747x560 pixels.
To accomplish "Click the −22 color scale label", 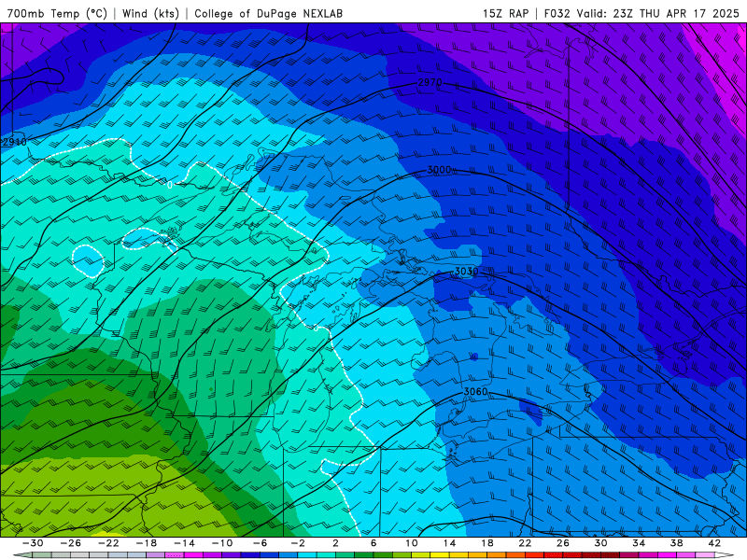I will point(108,543).
